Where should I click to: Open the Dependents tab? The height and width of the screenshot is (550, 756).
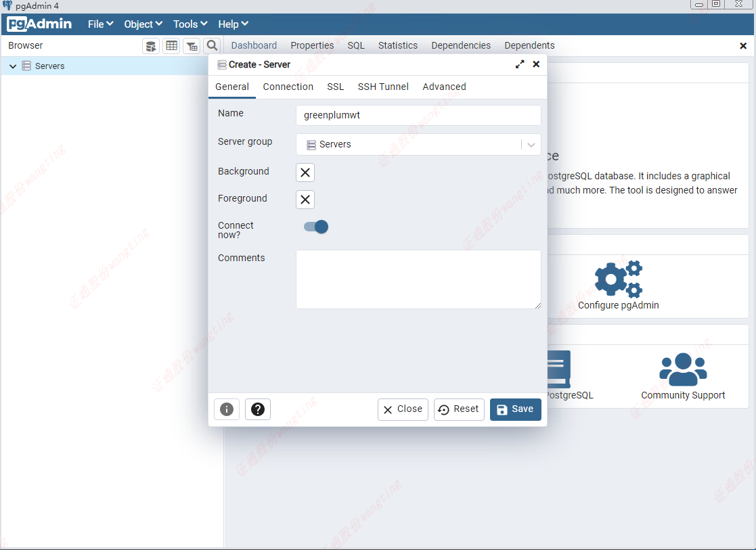529,46
